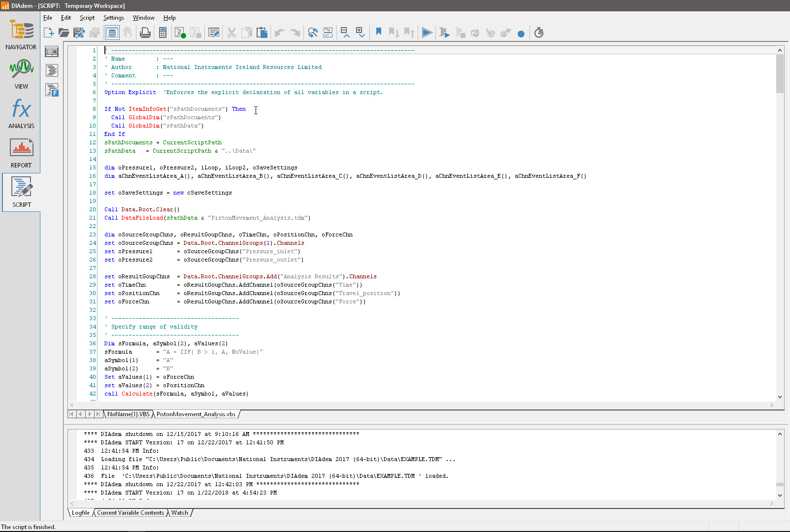The image size is (790, 532).
Task: Open the Script menu
Action: coord(87,18)
